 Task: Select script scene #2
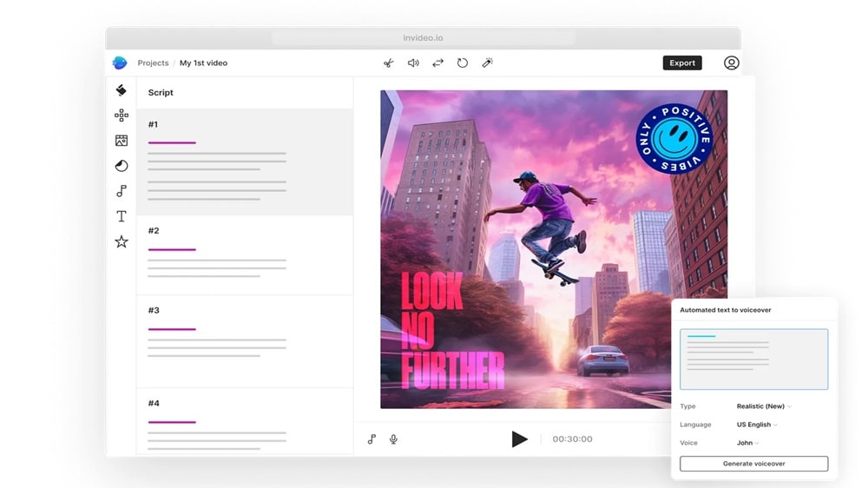245,254
